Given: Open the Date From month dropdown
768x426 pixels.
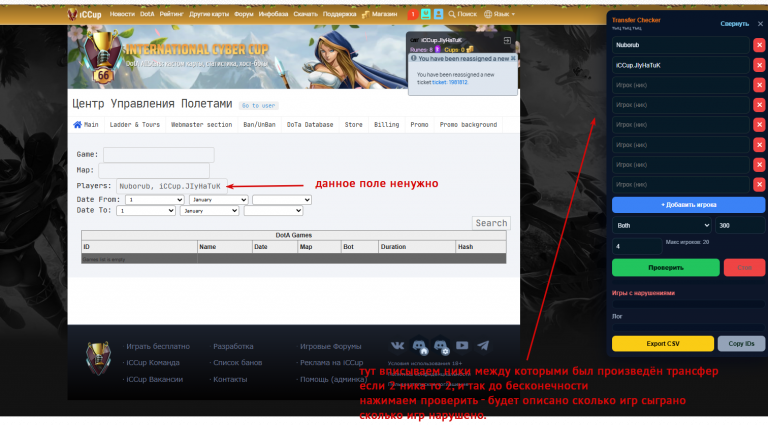Looking at the screenshot, I should coord(218,200).
